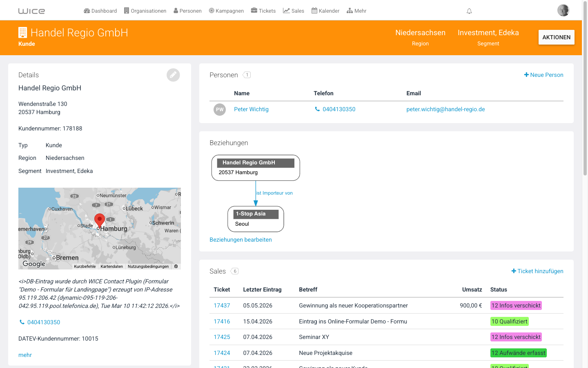The height and width of the screenshot is (368, 588).
Task: Click the red map pin on Hamburg
Action: point(99,220)
